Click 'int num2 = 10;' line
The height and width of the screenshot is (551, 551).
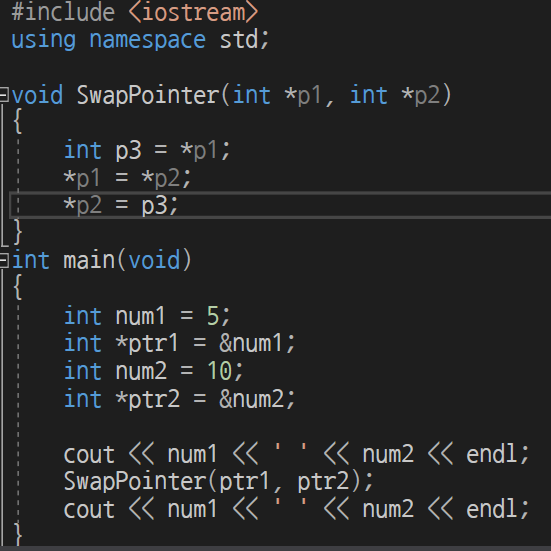154,371
